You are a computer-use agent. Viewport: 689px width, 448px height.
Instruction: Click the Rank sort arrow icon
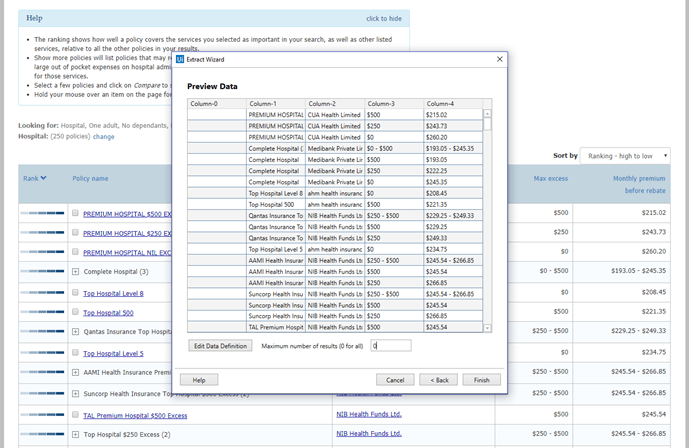[x=43, y=178]
